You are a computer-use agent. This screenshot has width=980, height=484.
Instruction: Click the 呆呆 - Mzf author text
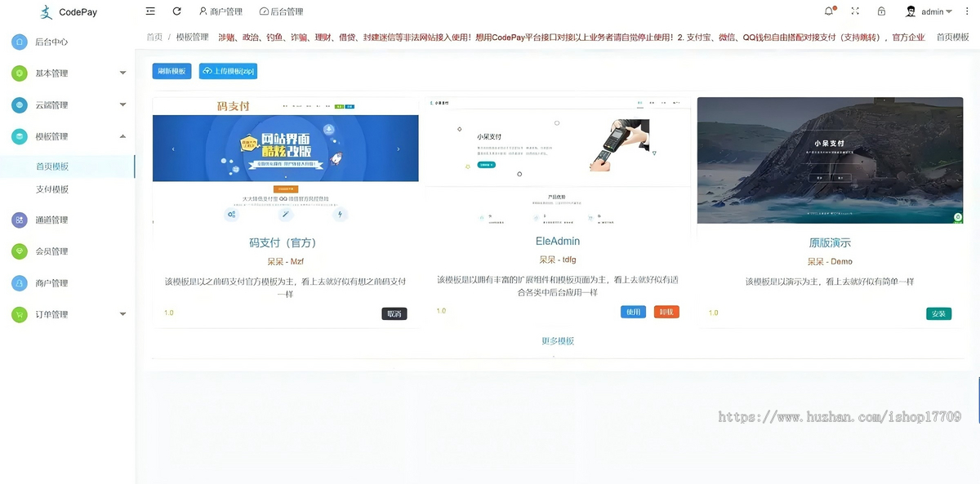(285, 262)
